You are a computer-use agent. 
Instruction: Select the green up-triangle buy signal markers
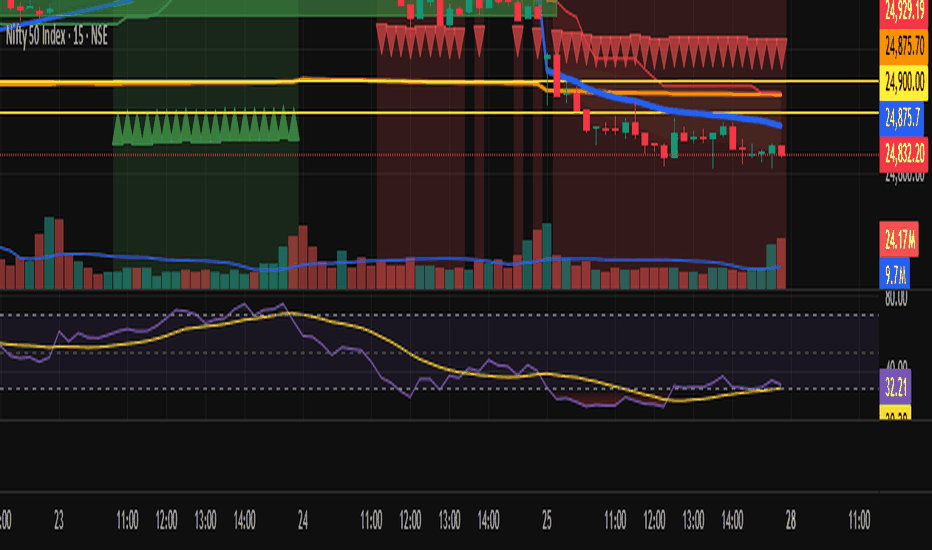206,125
